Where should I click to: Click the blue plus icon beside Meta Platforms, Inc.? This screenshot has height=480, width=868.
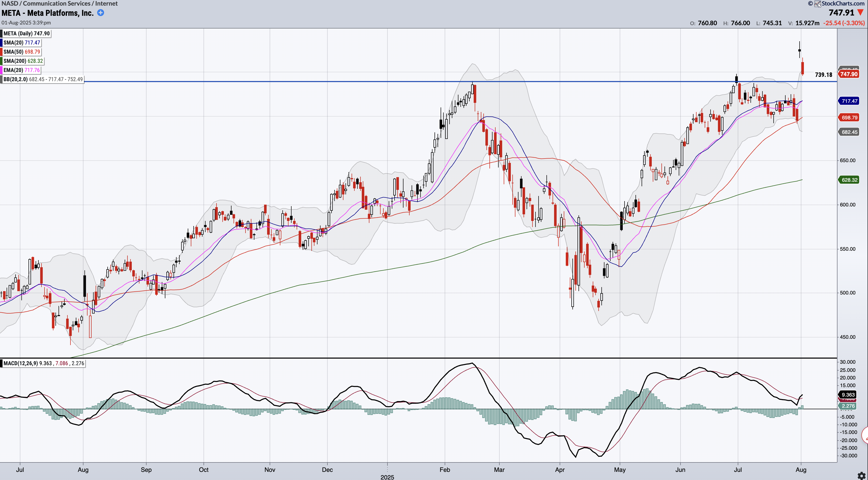tap(100, 13)
